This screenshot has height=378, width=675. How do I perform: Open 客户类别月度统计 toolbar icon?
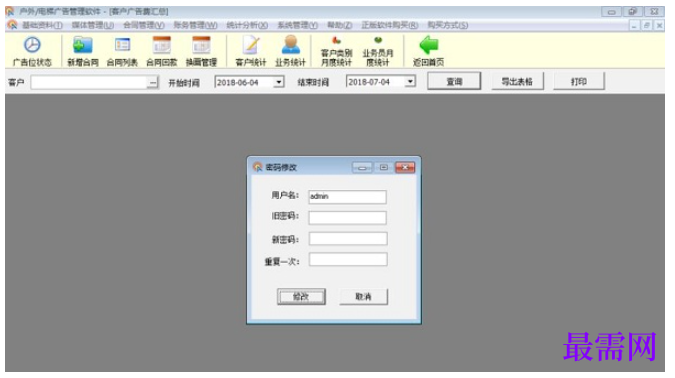pos(336,41)
